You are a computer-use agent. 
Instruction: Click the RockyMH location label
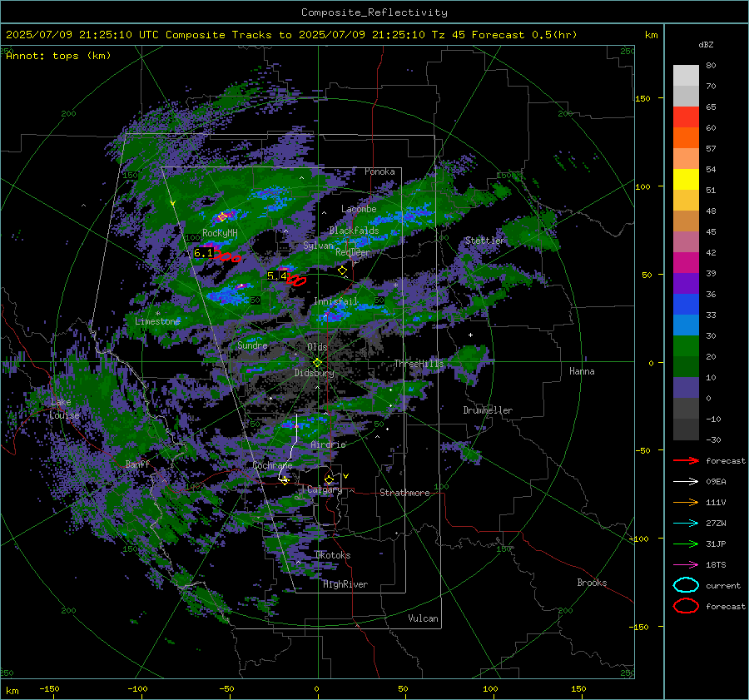220,233
